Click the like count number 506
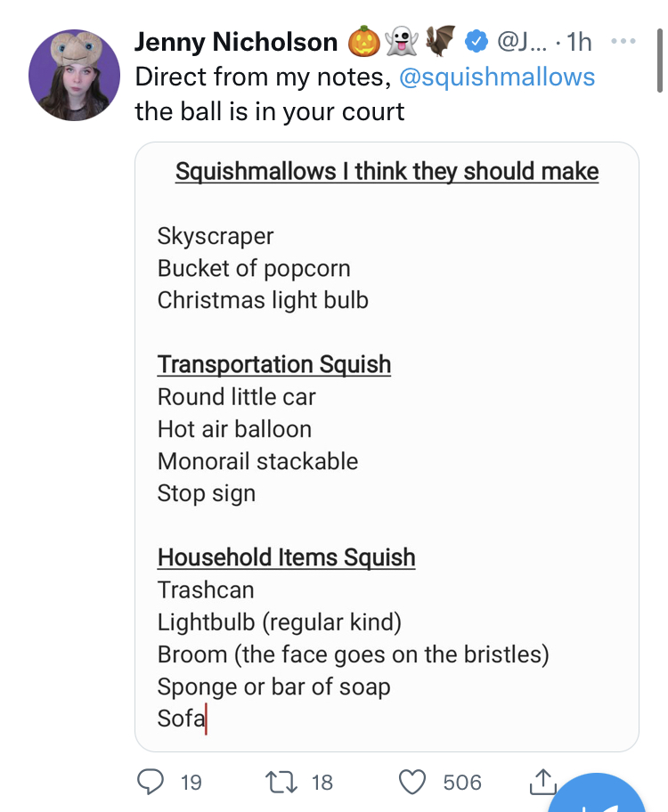The image size is (668, 812). [462, 783]
